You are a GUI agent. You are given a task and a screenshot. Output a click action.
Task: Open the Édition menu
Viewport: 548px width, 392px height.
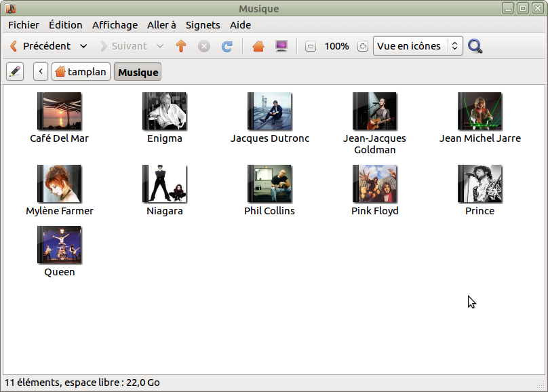pyautogui.click(x=65, y=25)
